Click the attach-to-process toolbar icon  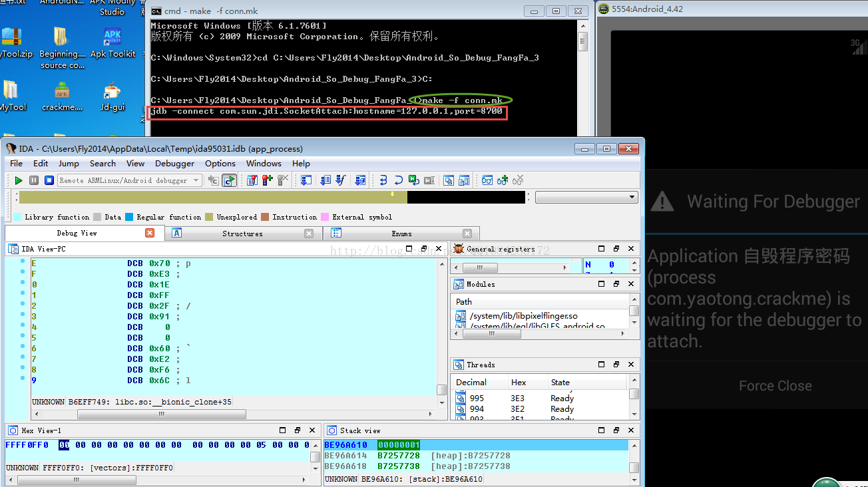(214, 180)
